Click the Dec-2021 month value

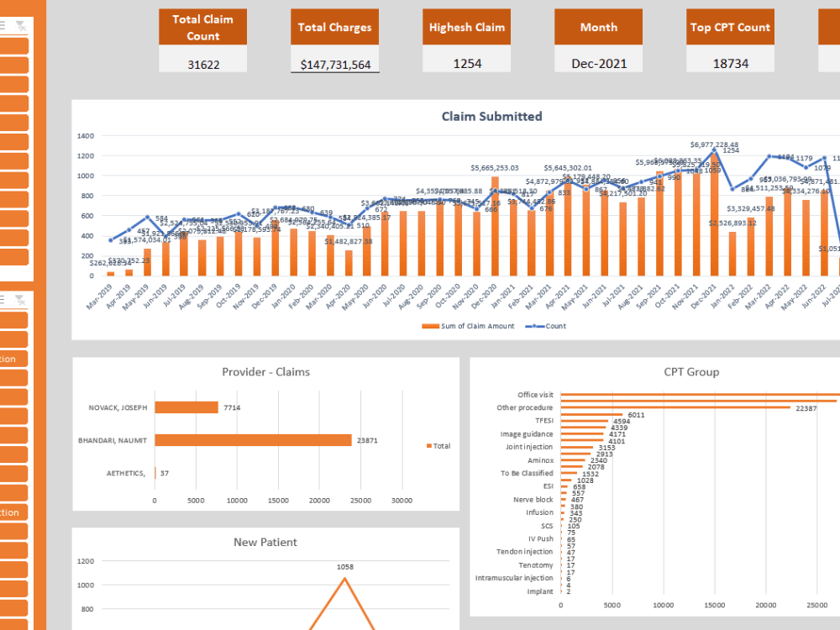click(598, 64)
